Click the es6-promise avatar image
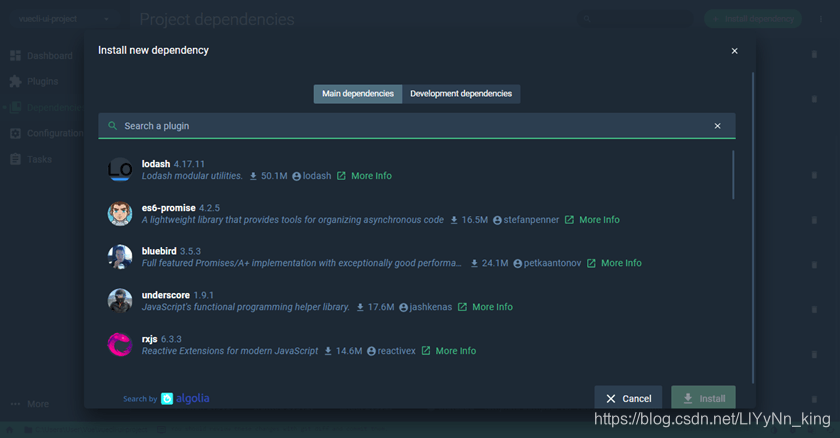Screen dimensions: 840x438 (x=120, y=214)
